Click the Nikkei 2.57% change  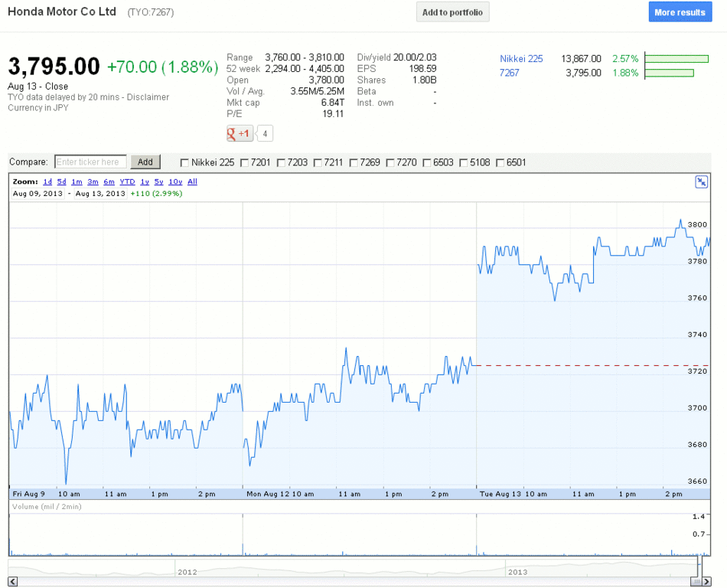(625, 59)
